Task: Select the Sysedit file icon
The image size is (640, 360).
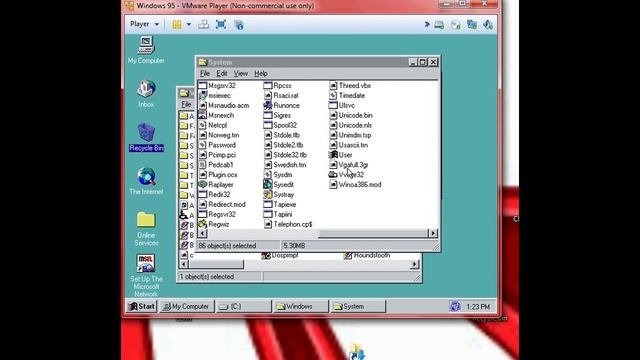Action: (268, 184)
